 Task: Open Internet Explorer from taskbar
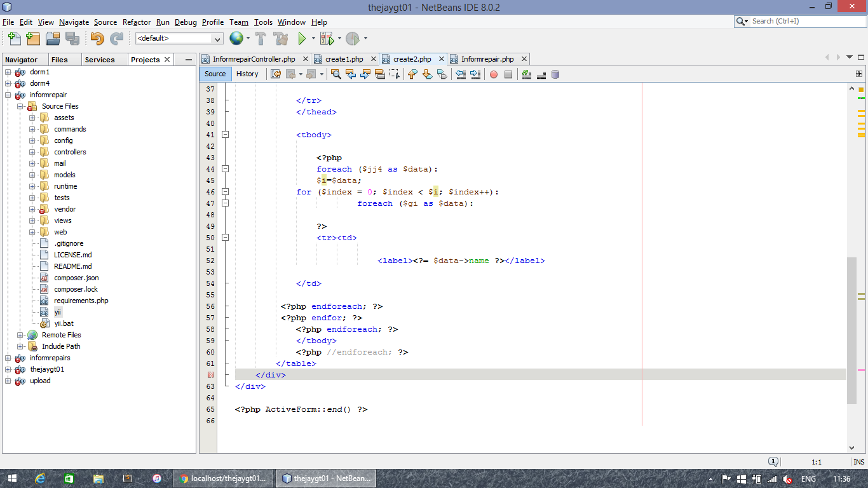40,478
